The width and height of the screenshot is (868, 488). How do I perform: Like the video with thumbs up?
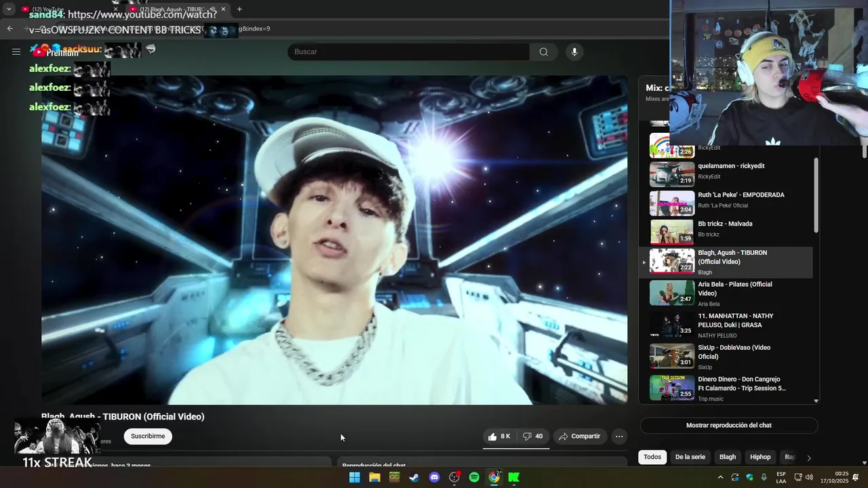[499, 436]
